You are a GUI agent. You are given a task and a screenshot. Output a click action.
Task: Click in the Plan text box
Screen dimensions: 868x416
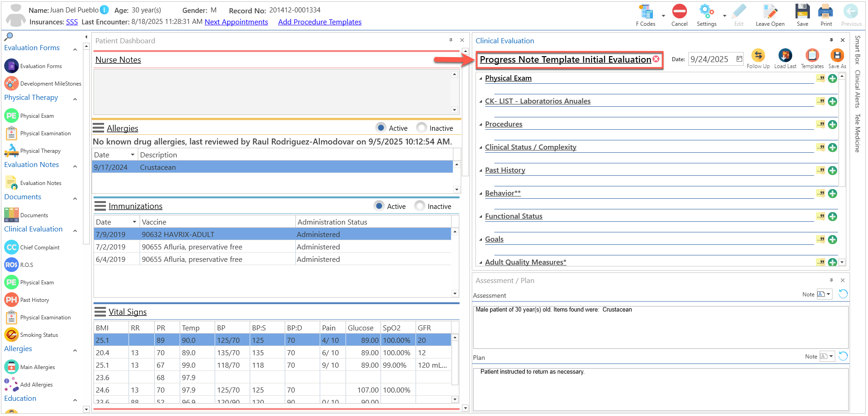[661, 389]
